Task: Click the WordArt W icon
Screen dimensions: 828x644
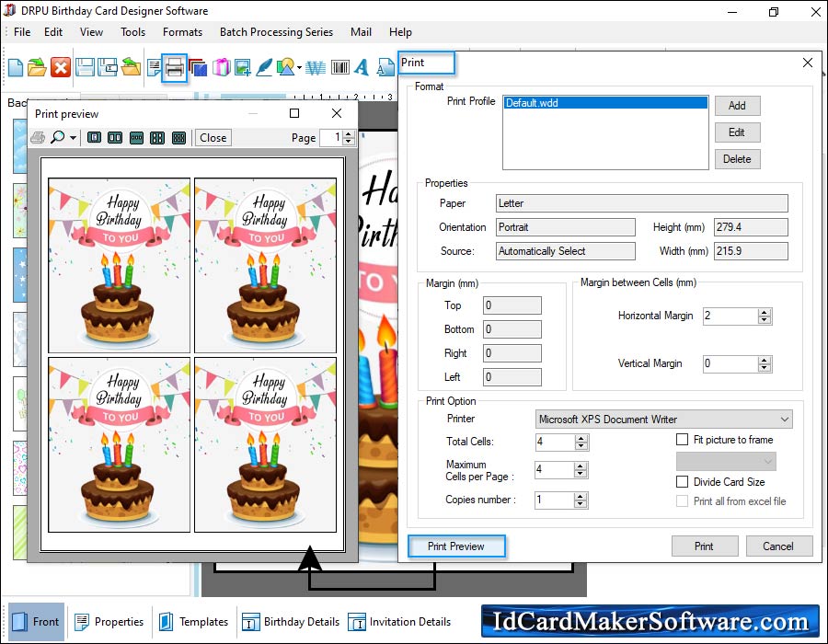Action: click(x=316, y=67)
